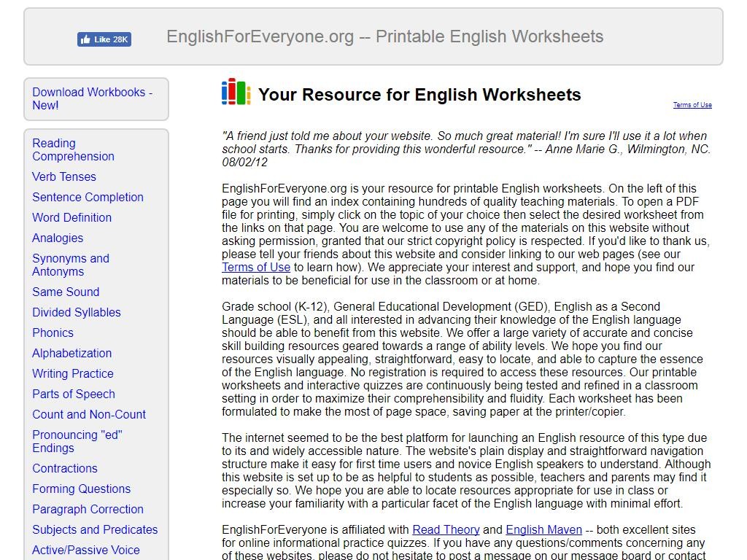Open Terms of Use link in paragraph
This screenshot has width=747, height=560.
256,268
